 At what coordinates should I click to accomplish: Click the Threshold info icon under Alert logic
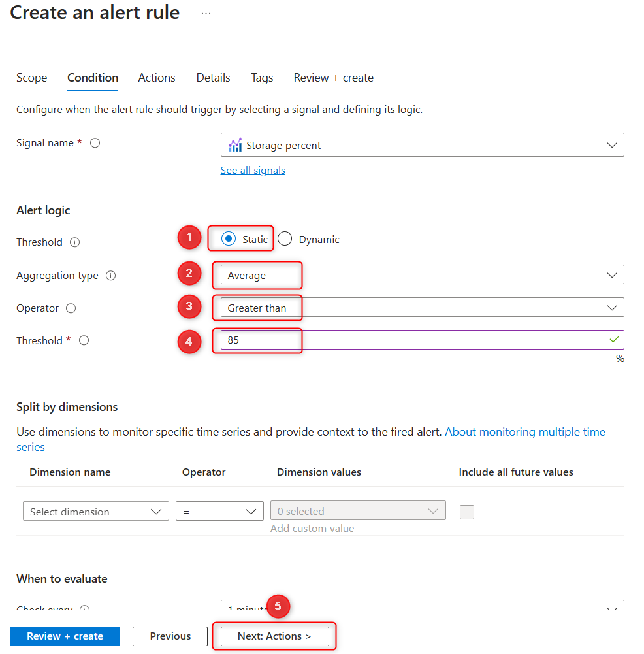pyautogui.click(x=74, y=242)
